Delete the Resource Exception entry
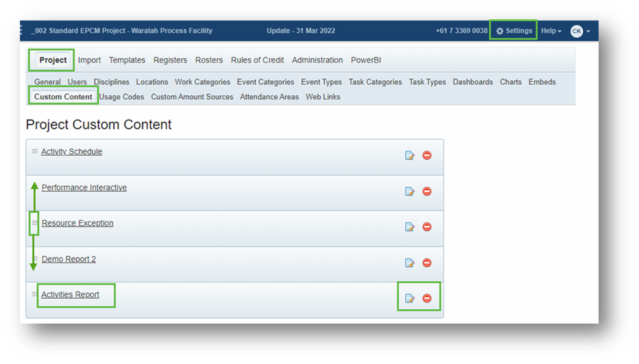 point(427,226)
